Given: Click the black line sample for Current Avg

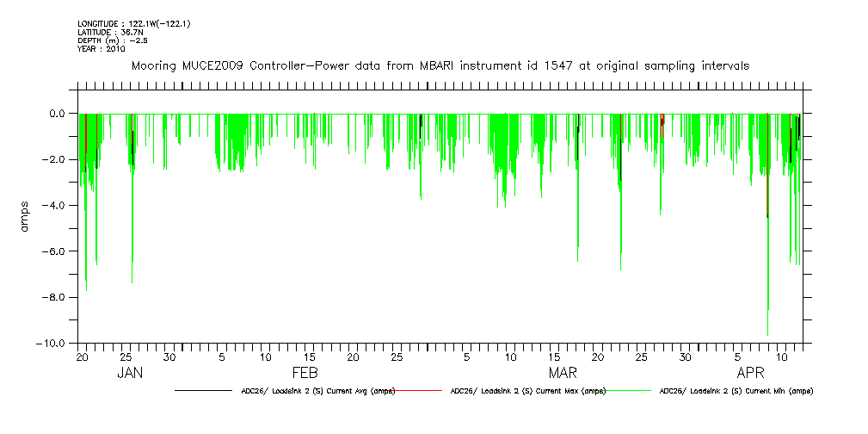Looking at the screenshot, I should pyautogui.click(x=202, y=391).
